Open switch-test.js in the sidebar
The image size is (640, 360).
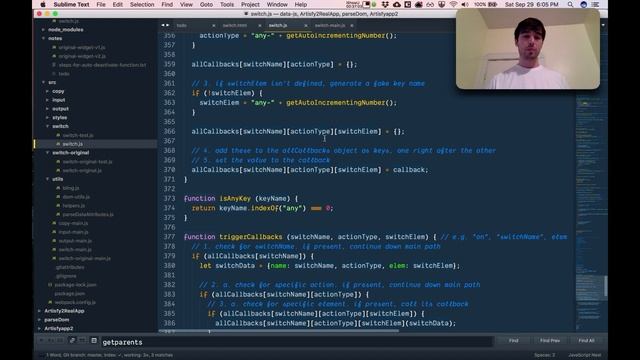pyautogui.click(x=78, y=135)
